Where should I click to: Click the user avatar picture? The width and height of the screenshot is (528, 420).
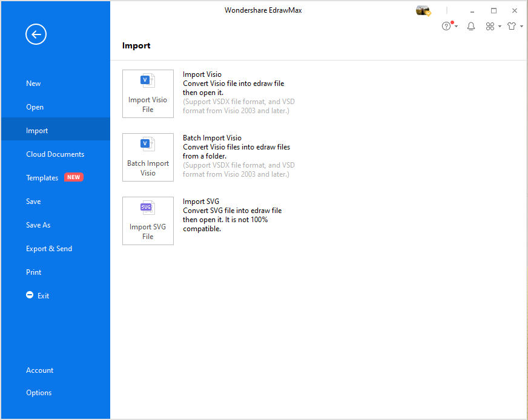point(423,11)
